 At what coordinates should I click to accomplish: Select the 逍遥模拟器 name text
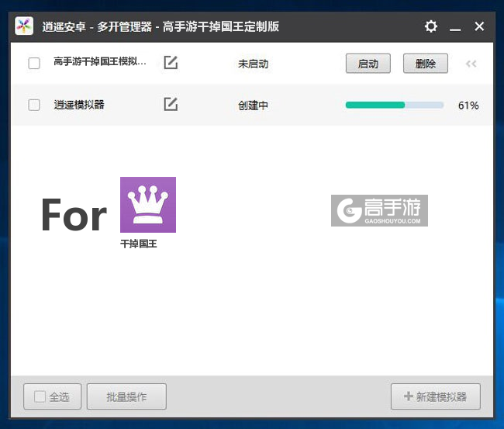(x=79, y=105)
